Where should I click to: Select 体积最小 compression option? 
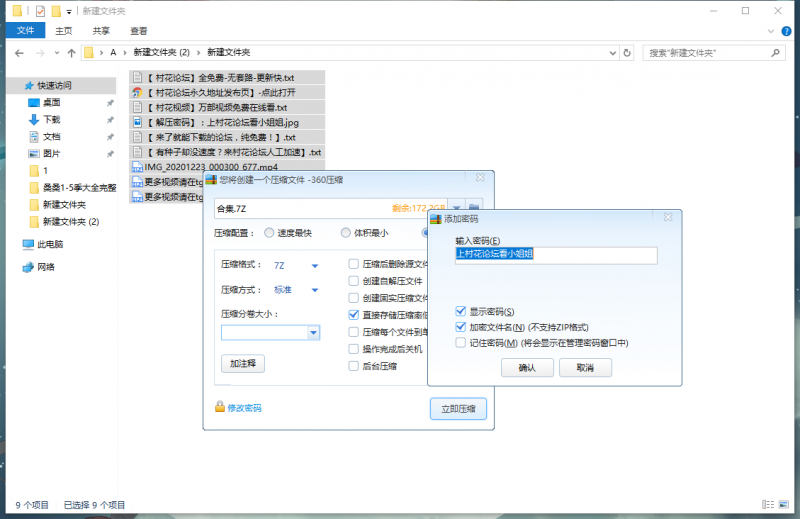tap(345, 233)
